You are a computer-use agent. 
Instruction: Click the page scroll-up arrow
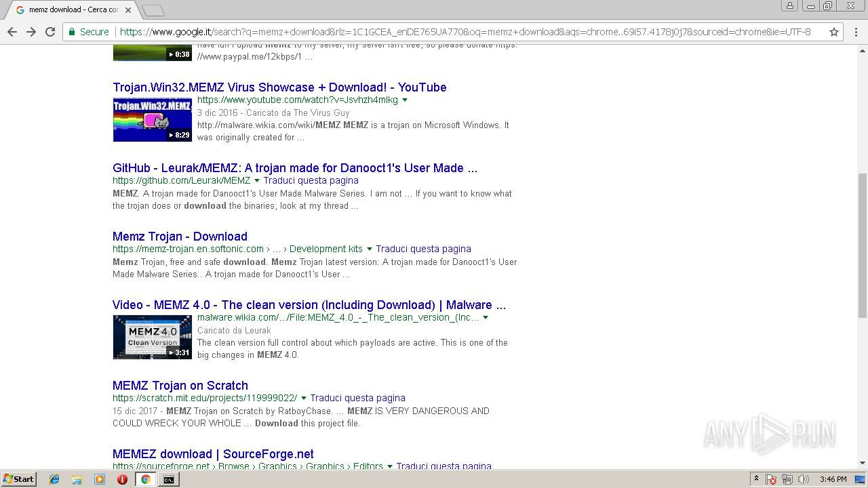point(863,50)
